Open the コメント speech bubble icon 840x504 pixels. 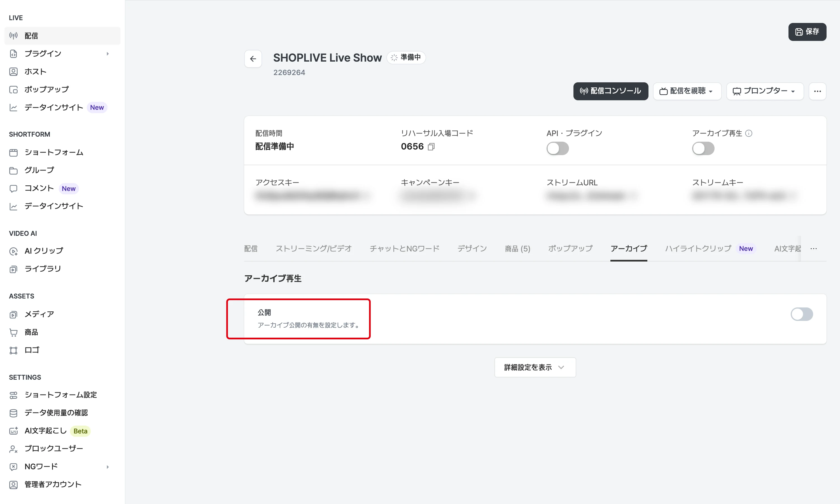pyautogui.click(x=13, y=188)
